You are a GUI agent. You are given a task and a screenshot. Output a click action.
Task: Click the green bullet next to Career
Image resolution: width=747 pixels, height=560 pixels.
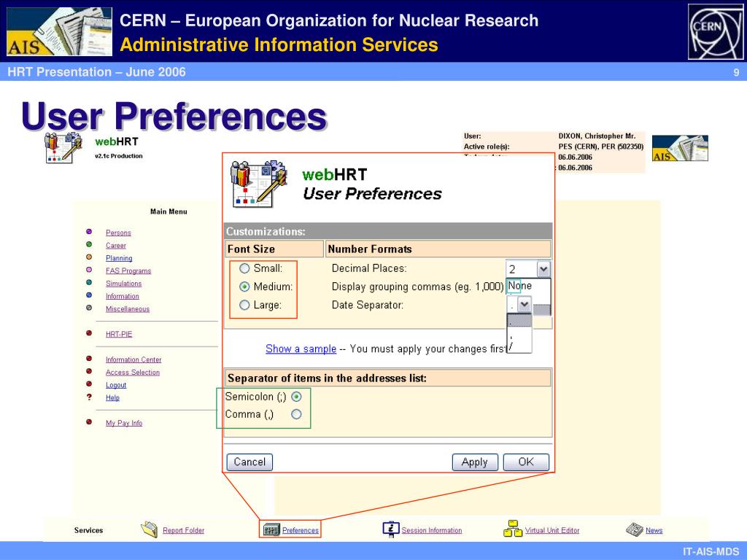coord(89,244)
